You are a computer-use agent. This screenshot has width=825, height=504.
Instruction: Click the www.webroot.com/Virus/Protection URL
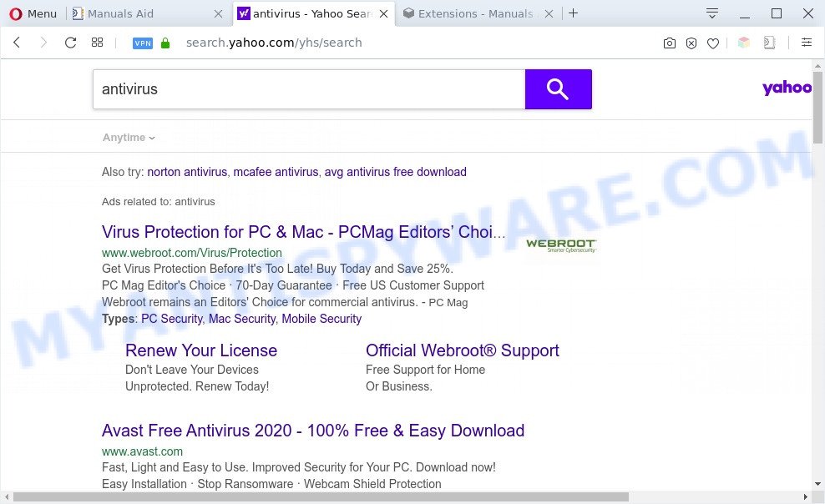pyautogui.click(x=192, y=253)
